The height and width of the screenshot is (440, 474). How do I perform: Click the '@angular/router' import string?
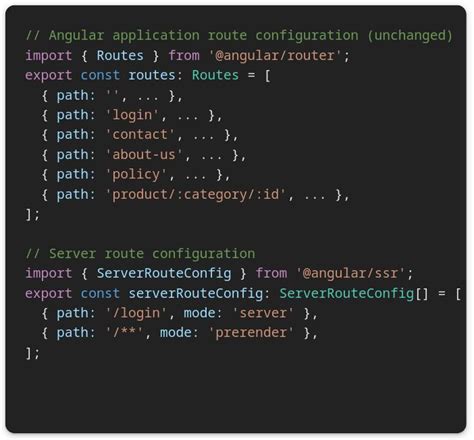pos(275,56)
